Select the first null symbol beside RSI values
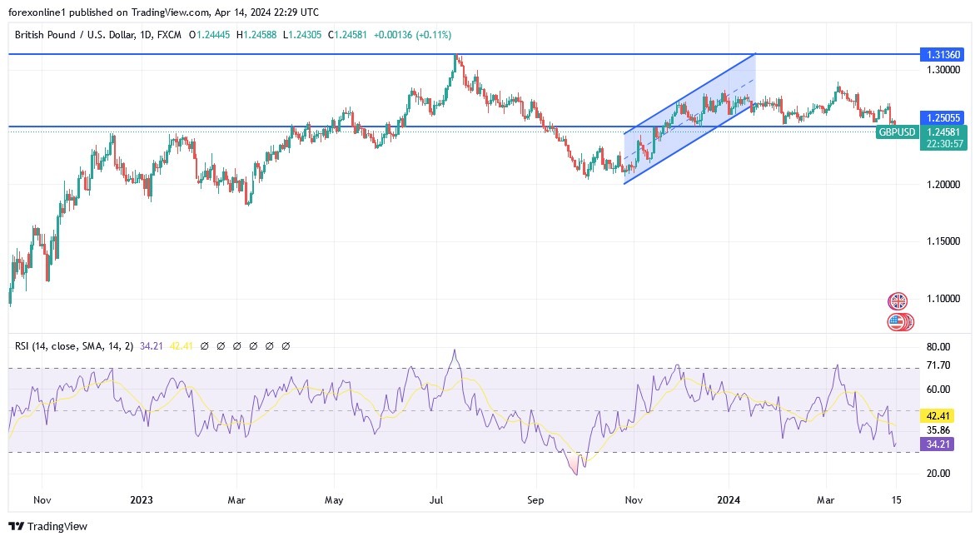The width and height of the screenshot is (980, 541). 204,345
